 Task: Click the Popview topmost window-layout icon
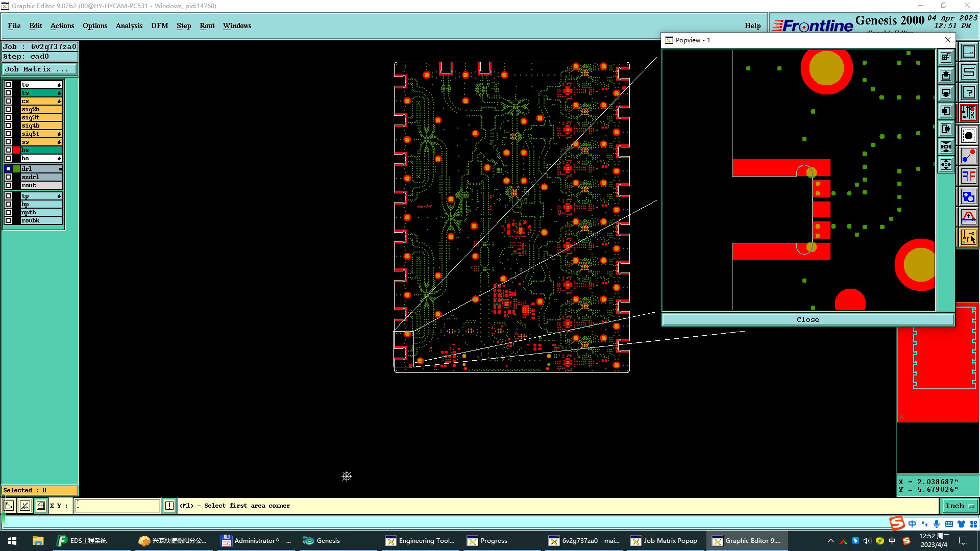946,57
